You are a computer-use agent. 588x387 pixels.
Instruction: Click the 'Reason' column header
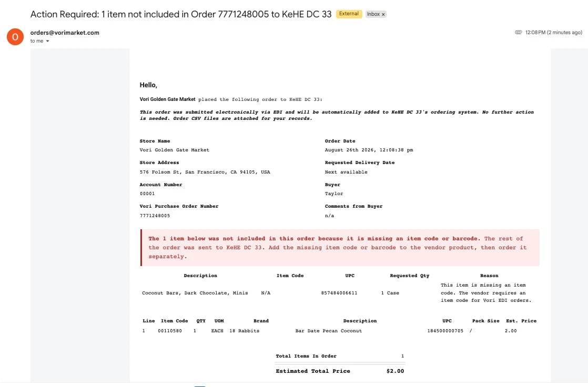click(x=489, y=276)
